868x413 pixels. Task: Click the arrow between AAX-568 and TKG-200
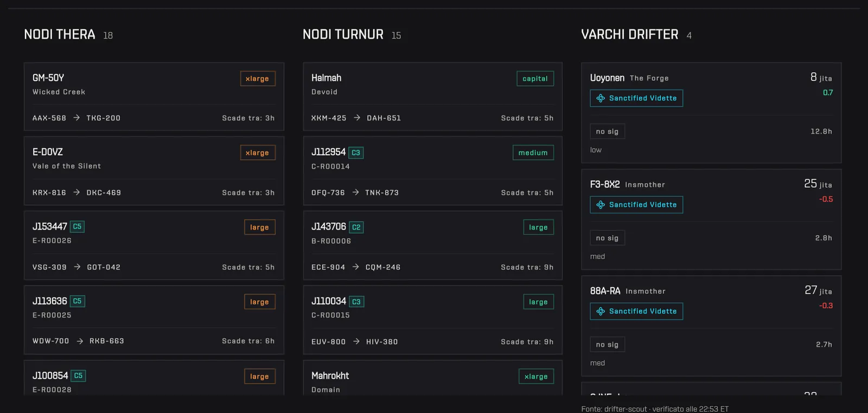pyautogui.click(x=76, y=118)
